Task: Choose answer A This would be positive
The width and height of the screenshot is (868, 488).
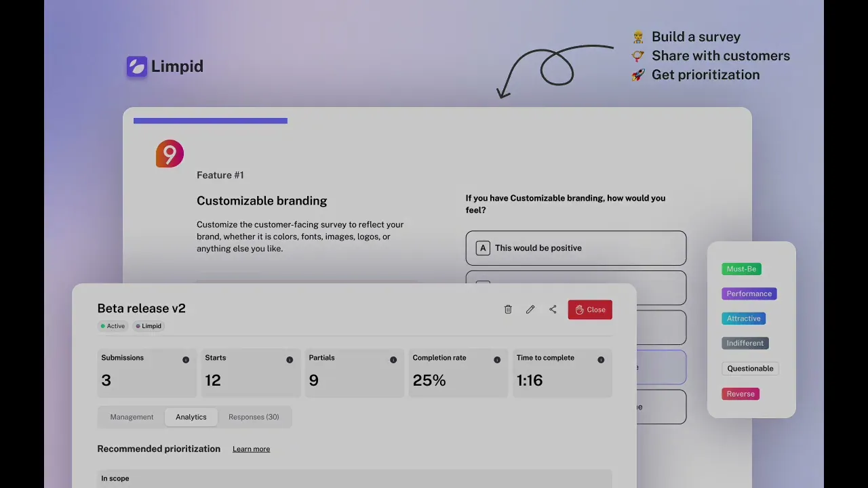Action: point(576,248)
